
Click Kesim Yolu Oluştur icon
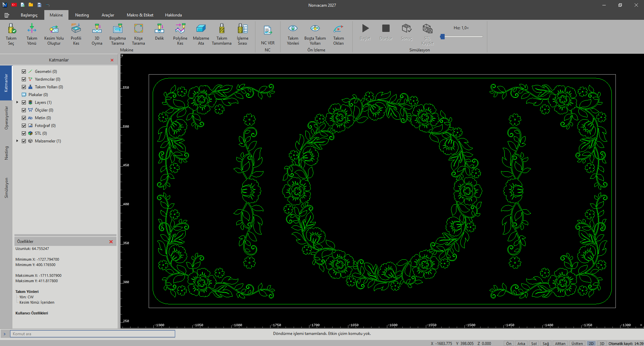click(54, 34)
